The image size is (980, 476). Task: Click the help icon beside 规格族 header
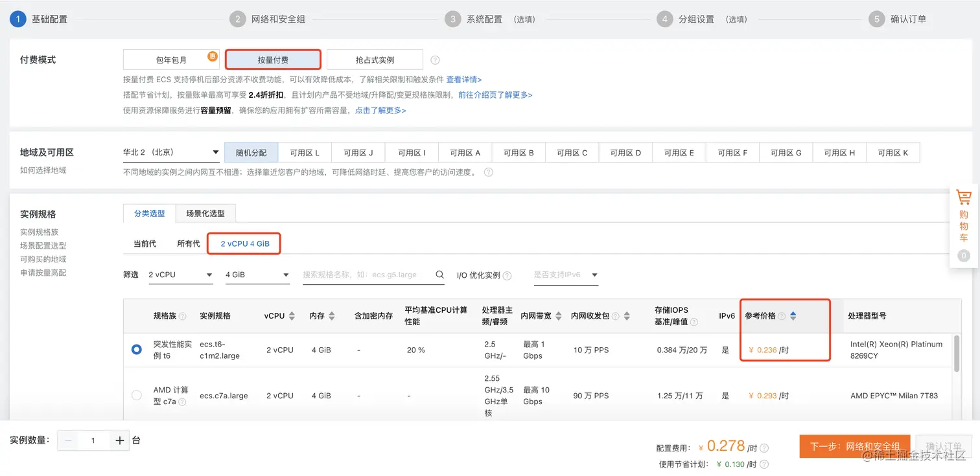[x=182, y=317]
